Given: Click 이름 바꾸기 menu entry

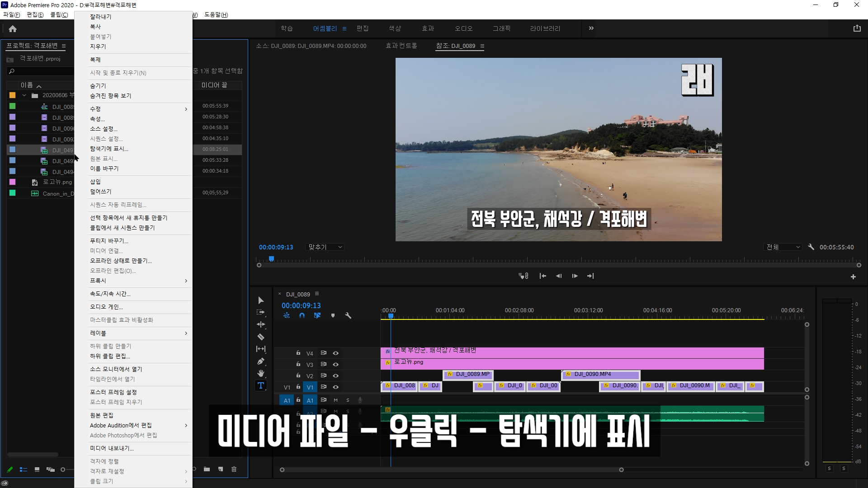Looking at the screenshot, I should (x=104, y=169).
